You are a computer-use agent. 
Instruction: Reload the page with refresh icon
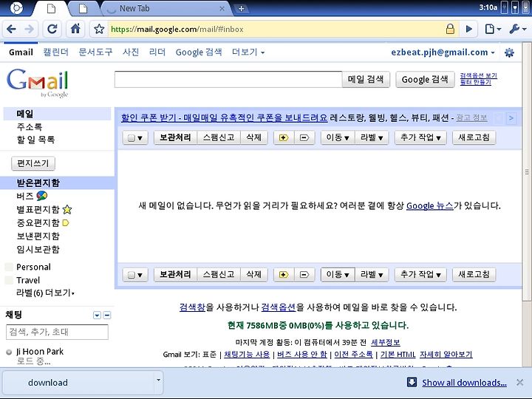(x=52, y=29)
